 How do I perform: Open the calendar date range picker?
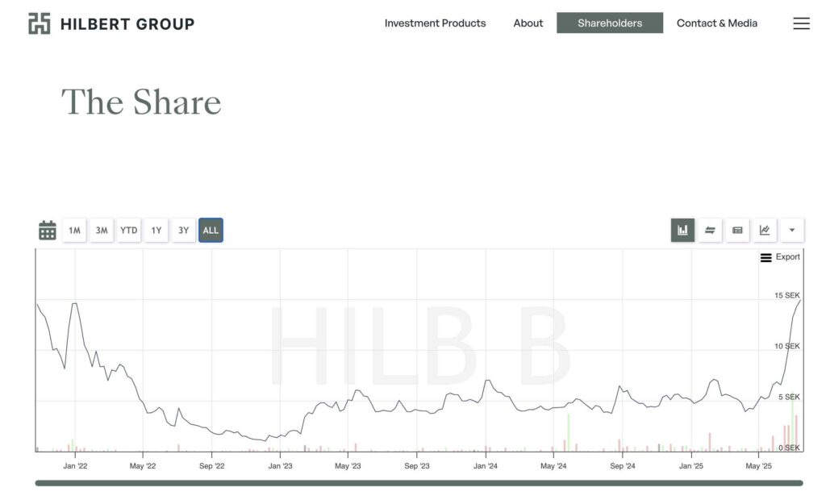pyautogui.click(x=48, y=230)
